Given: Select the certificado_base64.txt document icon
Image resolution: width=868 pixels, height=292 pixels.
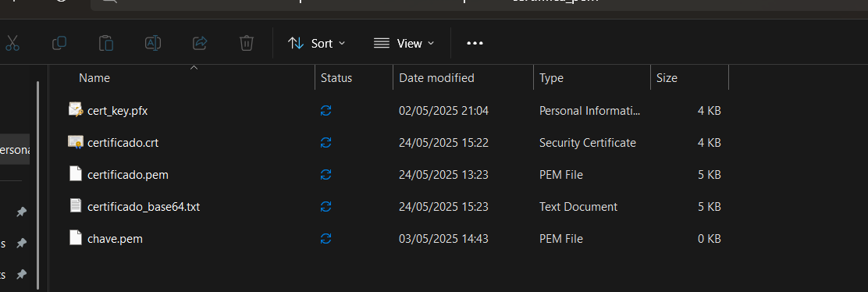Looking at the screenshot, I should coord(76,205).
